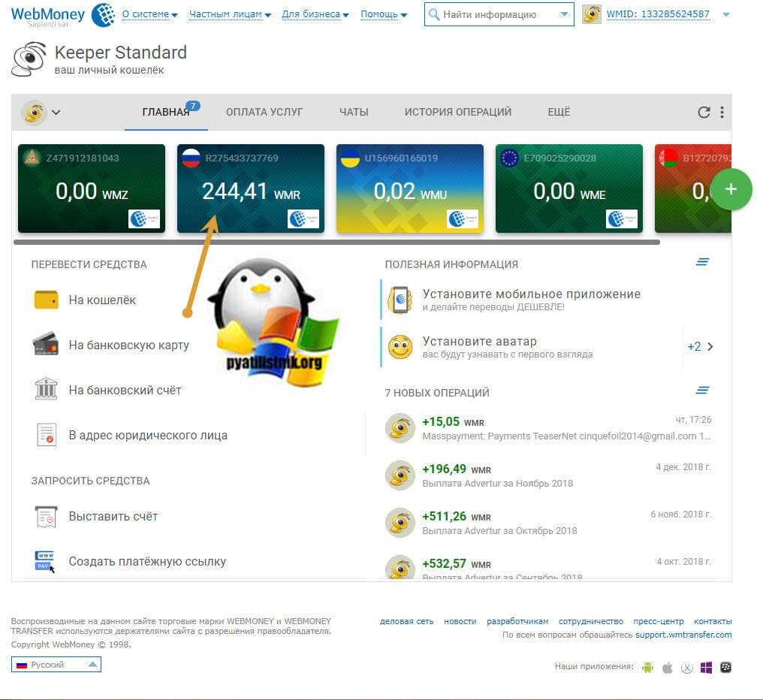Click the Найти информацию search field
Image resolution: width=763 pixels, height=700 pixels.
coord(496,14)
